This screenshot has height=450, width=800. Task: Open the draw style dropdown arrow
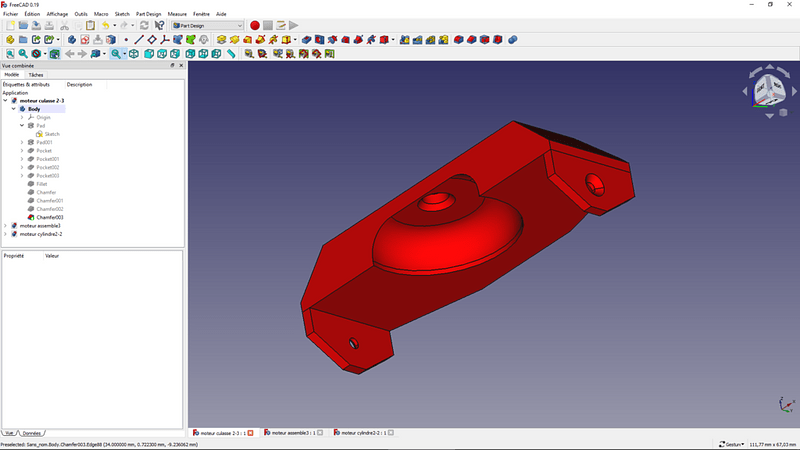[45, 54]
